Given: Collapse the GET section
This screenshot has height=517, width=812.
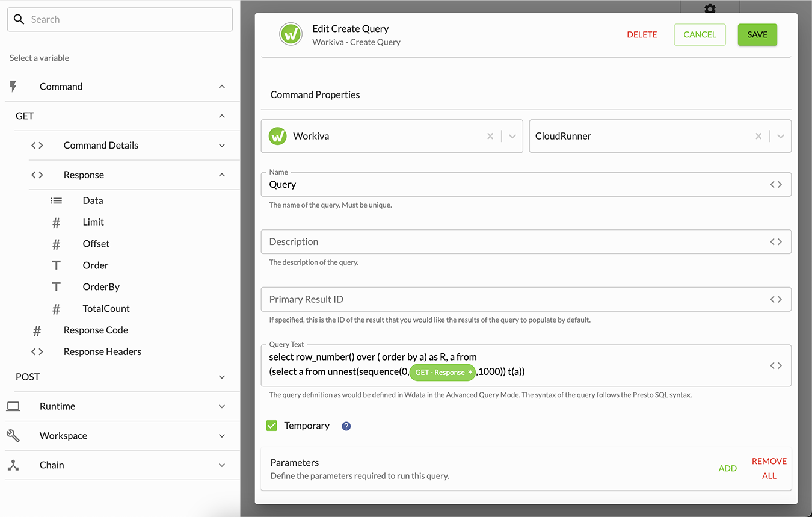Looking at the screenshot, I should pos(222,116).
